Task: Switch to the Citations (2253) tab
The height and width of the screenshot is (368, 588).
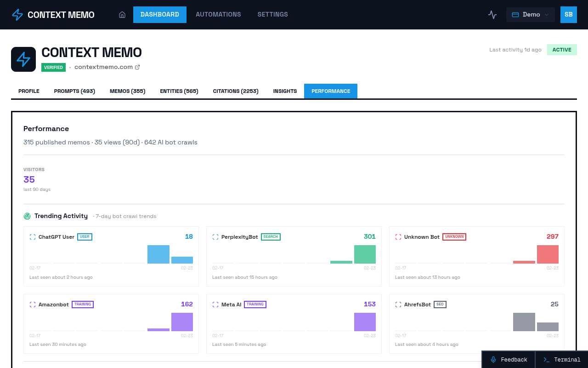Action: point(236,91)
